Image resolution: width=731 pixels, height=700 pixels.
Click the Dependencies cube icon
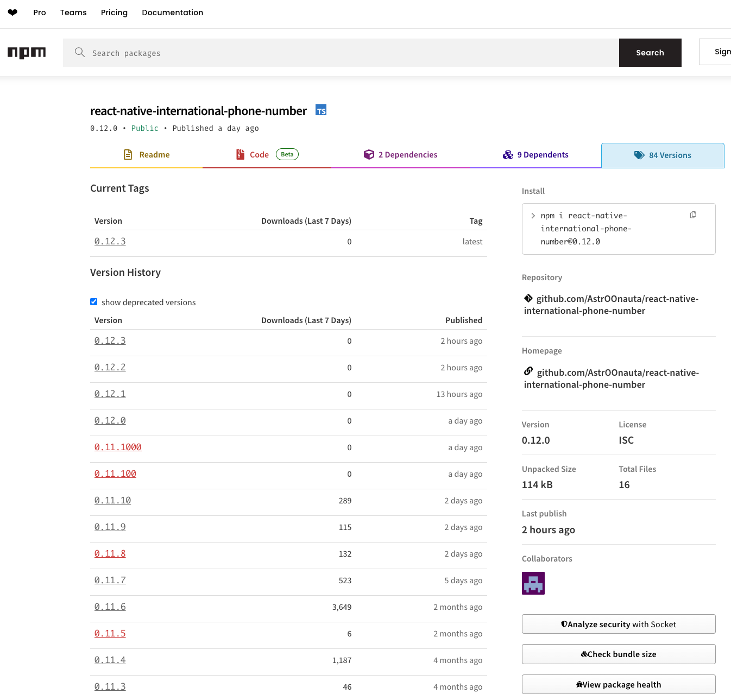369,155
